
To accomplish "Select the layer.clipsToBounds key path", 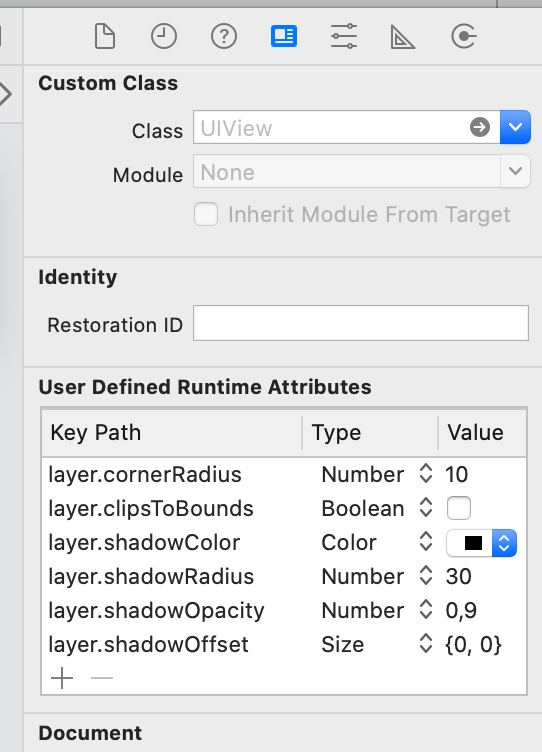I will pyautogui.click(x=151, y=508).
